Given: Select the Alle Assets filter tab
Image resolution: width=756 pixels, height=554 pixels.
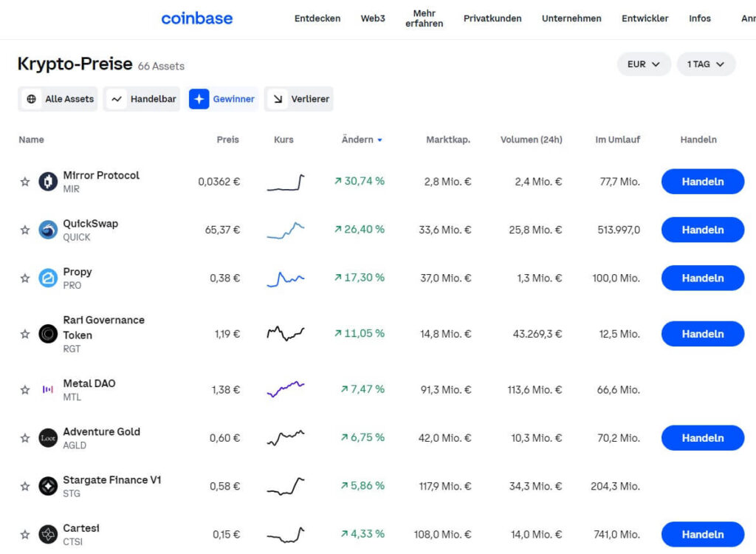Looking at the screenshot, I should pyautogui.click(x=58, y=99).
